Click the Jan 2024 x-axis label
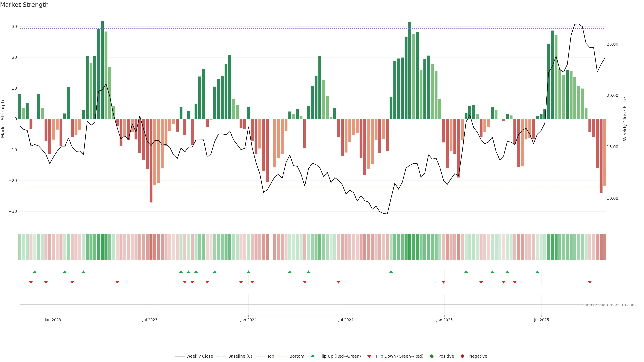The image size is (644, 362). click(x=248, y=320)
